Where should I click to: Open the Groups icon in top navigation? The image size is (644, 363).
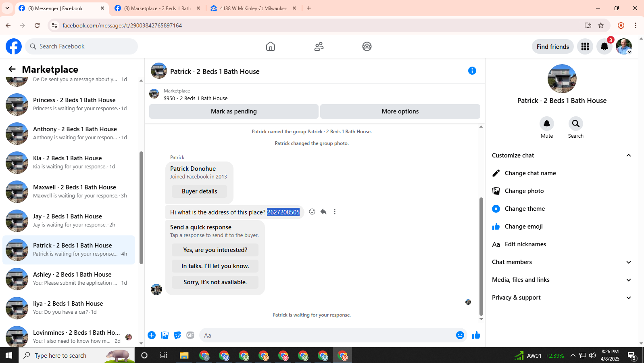367,46
